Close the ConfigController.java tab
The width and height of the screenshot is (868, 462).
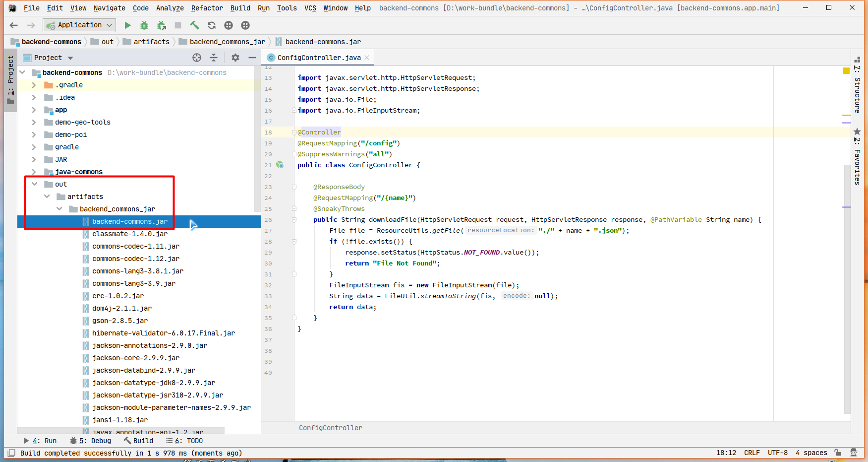(367, 58)
